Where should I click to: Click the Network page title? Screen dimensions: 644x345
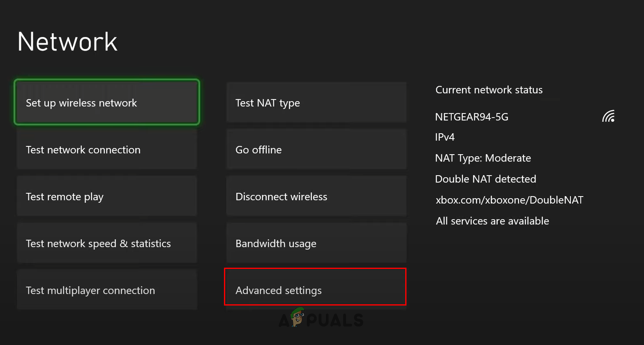[x=68, y=42]
